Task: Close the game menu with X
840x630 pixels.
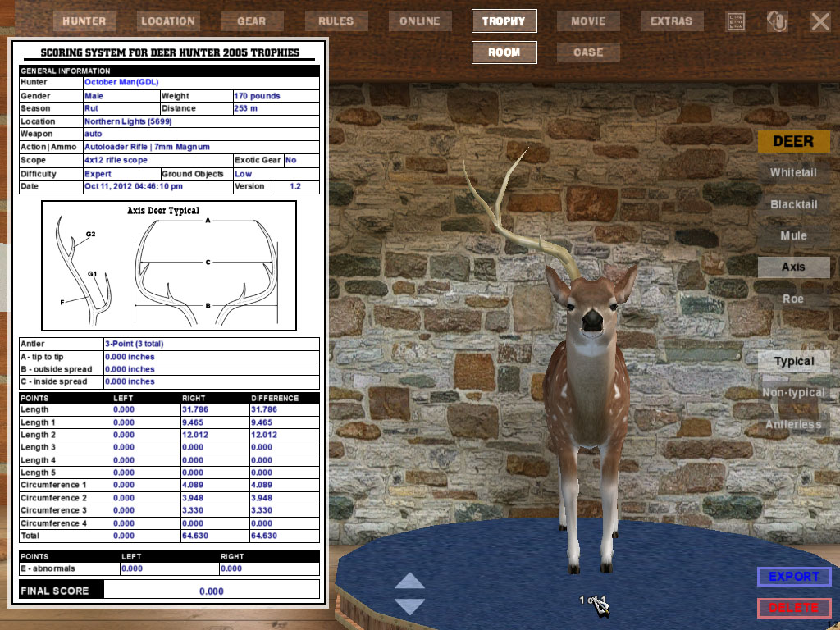Action: click(x=820, y=21)
